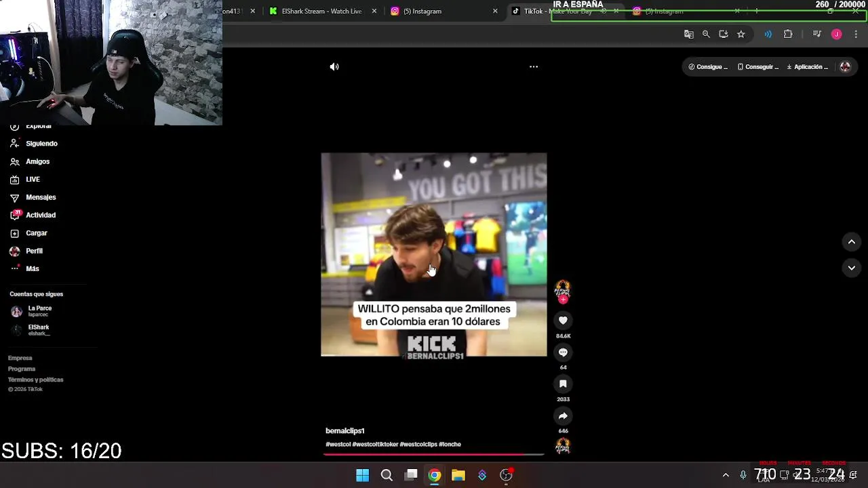Open the Chrome three-dot menu
The height and width of the screenshot is (488, 868).
(856, 34)
